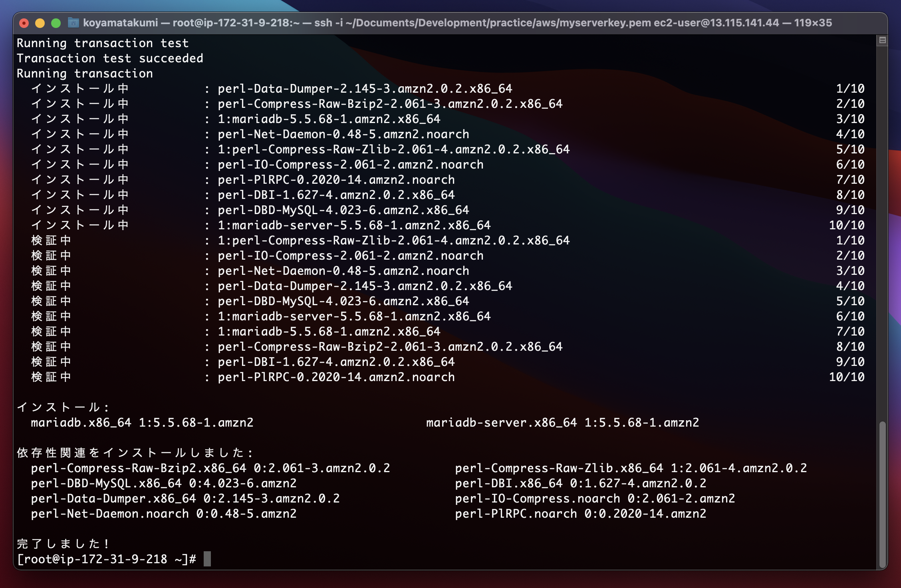Click the window title text koyamatakumi
The width and height of the screenshot is (901, 588).
[120, 23]
